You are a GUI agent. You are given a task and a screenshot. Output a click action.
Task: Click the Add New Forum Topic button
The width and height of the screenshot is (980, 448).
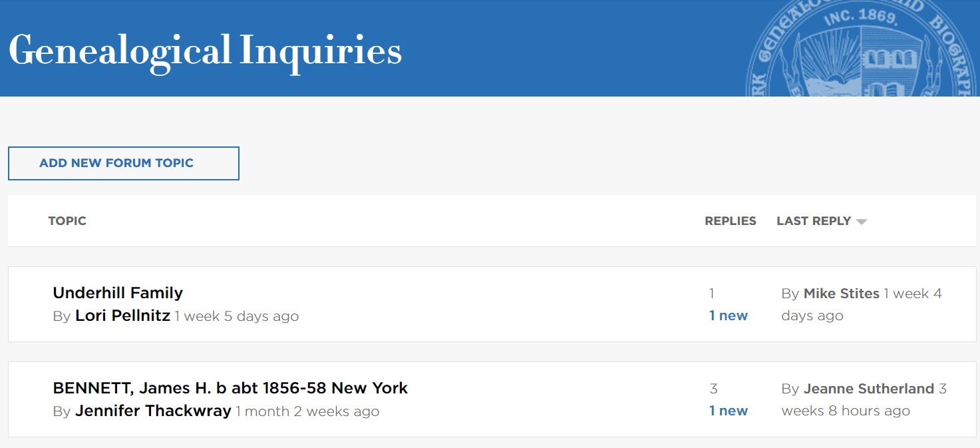pos(123,163)
